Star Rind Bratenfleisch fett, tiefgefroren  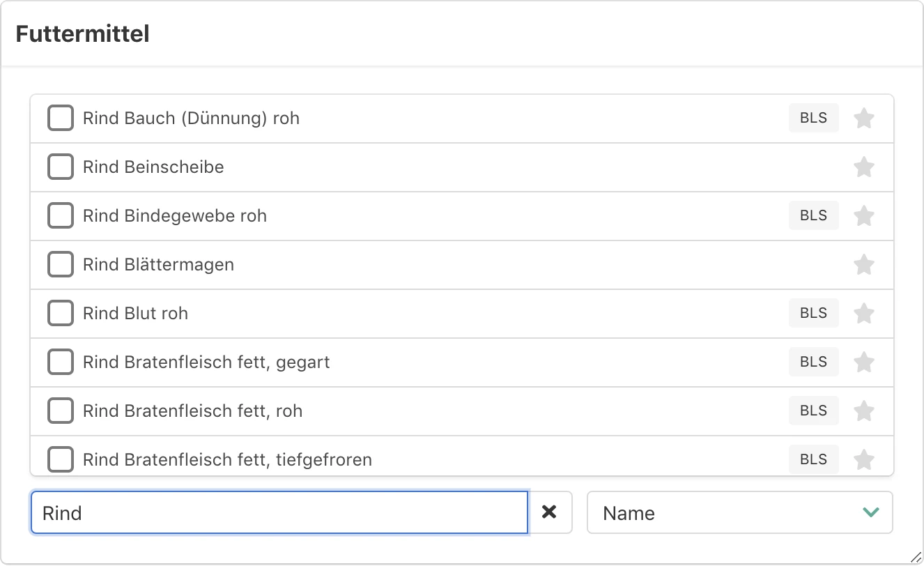coord(864,459)
